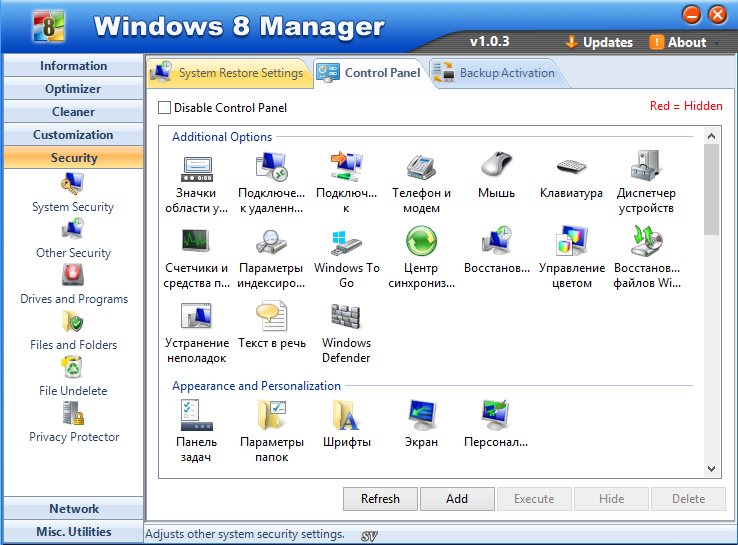Click the Execute button

point(534,499)
